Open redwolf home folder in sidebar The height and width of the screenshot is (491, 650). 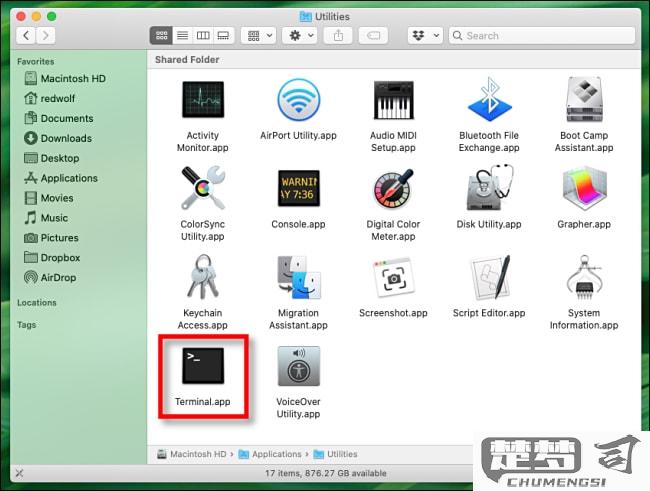50,98
